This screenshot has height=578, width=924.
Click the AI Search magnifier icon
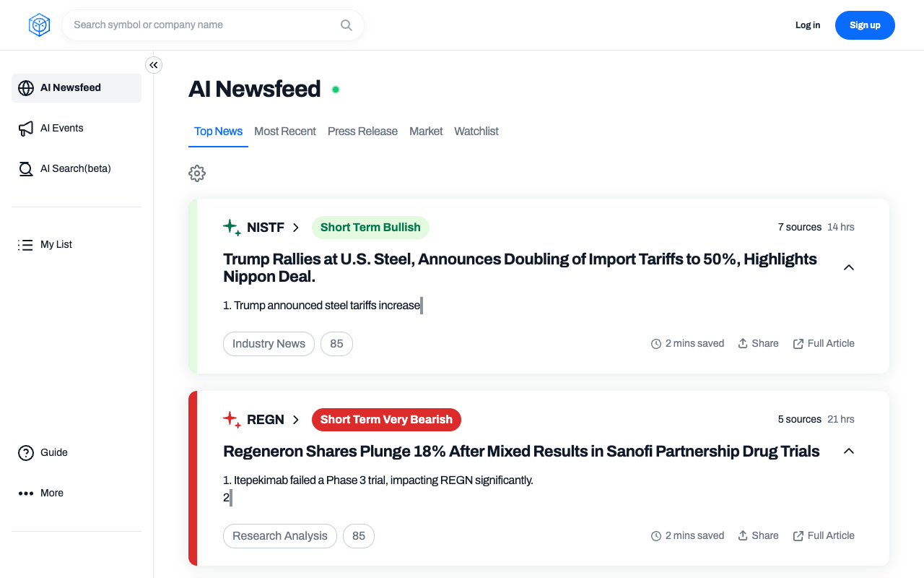pyautogui.click(x=26, y=169)
